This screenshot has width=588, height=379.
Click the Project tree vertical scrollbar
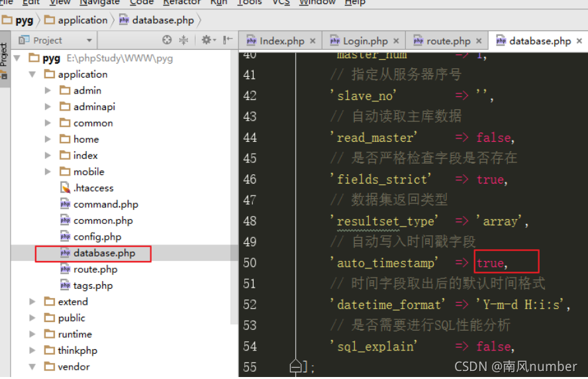(x=234, y=188)
